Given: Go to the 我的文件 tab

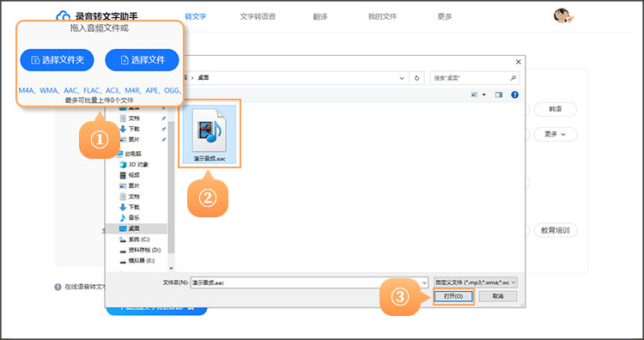Looking at the screenshot, I should coord(382,17).
